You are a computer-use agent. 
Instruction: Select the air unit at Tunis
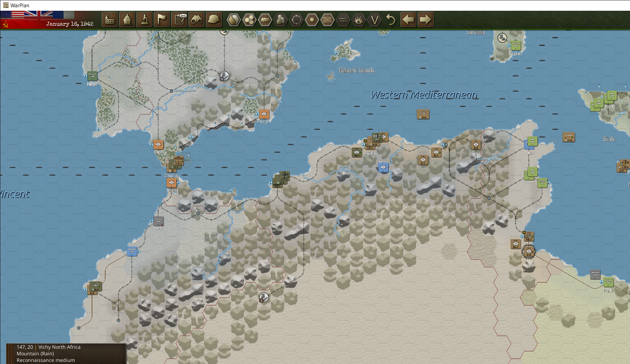tap(532, 142)
